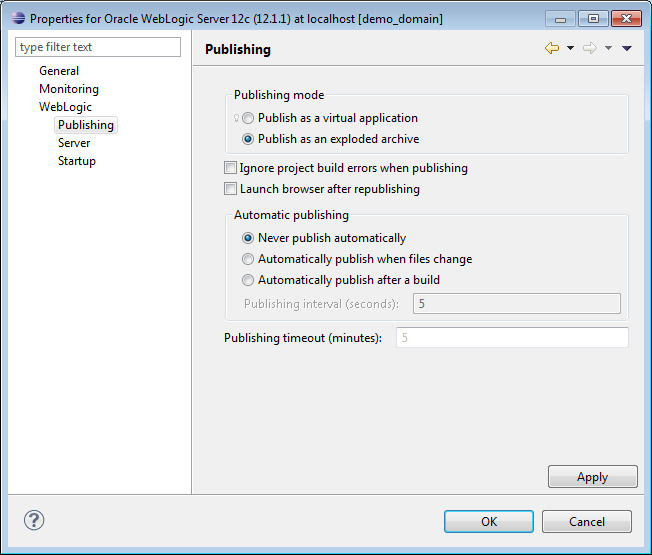The width and height of the screenshot is (652, 555).
Task: Click the Eclipse icon in the title bar
Action: [x=18, y=18]
